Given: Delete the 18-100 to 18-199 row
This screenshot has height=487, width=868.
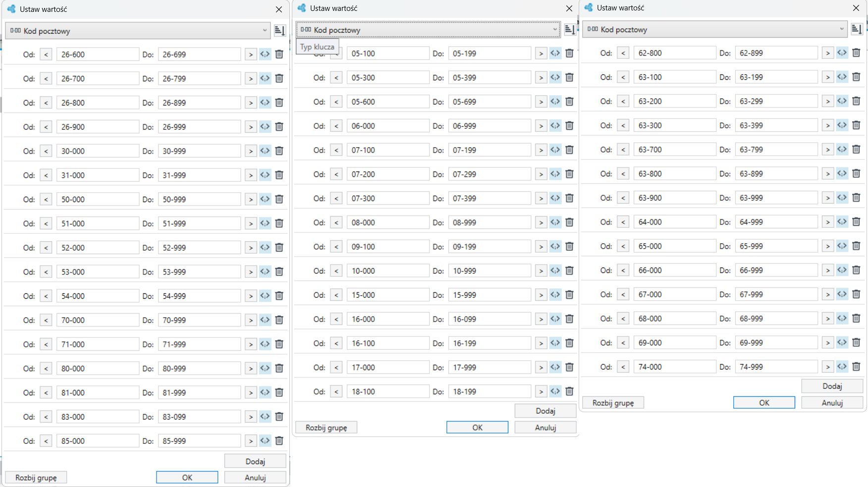Looking at the screenshot, I should [570, 391].
